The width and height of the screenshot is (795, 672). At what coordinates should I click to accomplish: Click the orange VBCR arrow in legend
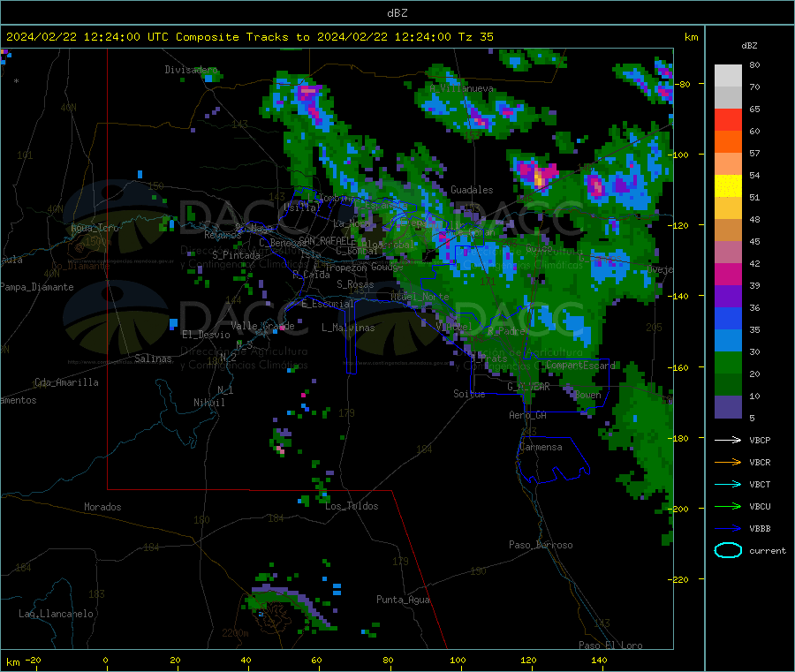pos(728,462)
